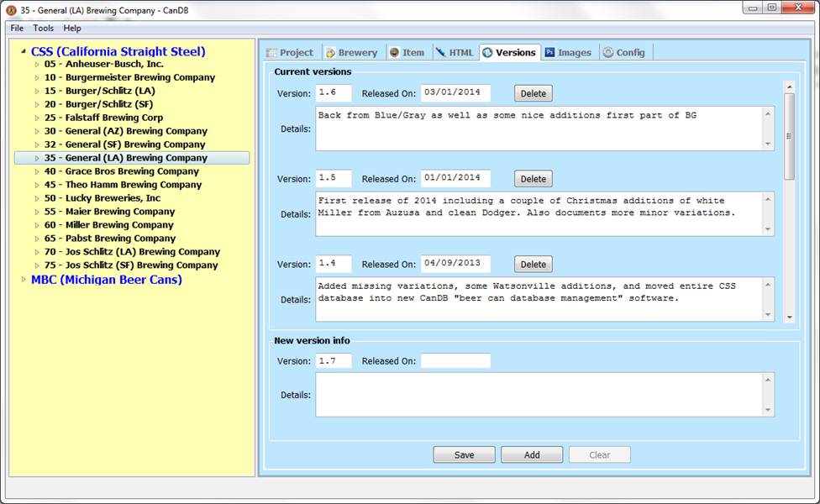Image resolution: width=820 pixels, height=504 pixels.
Task: Select MBC (Michigan Beer Cans) project label
Action: [106, 279]
